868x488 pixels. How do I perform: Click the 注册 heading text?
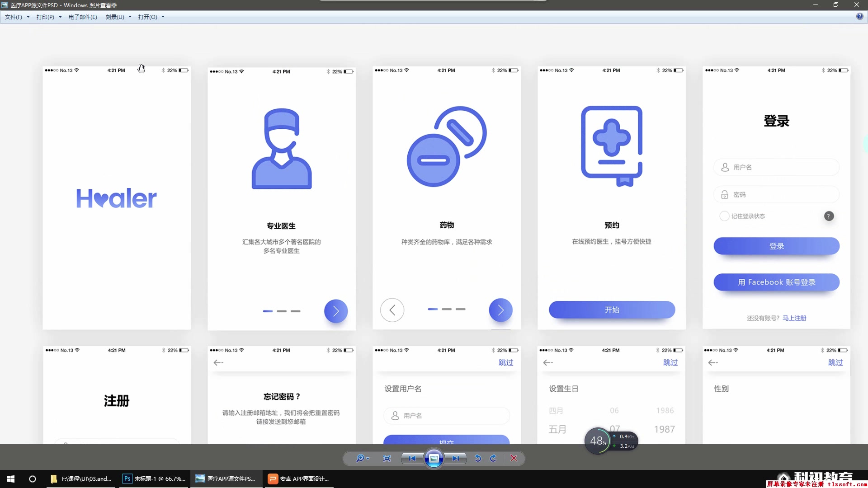point(117,401)
